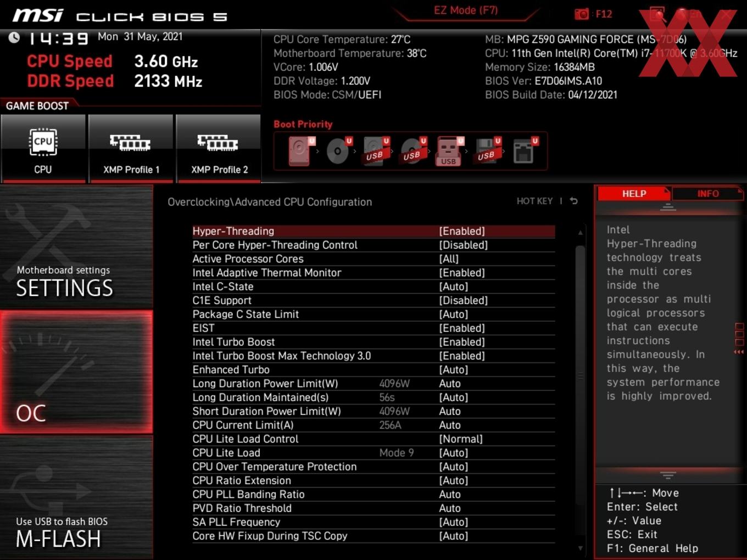Viewport: 747px width, 560px height.
Task: Switch to the HELP tab
Action: (634, 194)
